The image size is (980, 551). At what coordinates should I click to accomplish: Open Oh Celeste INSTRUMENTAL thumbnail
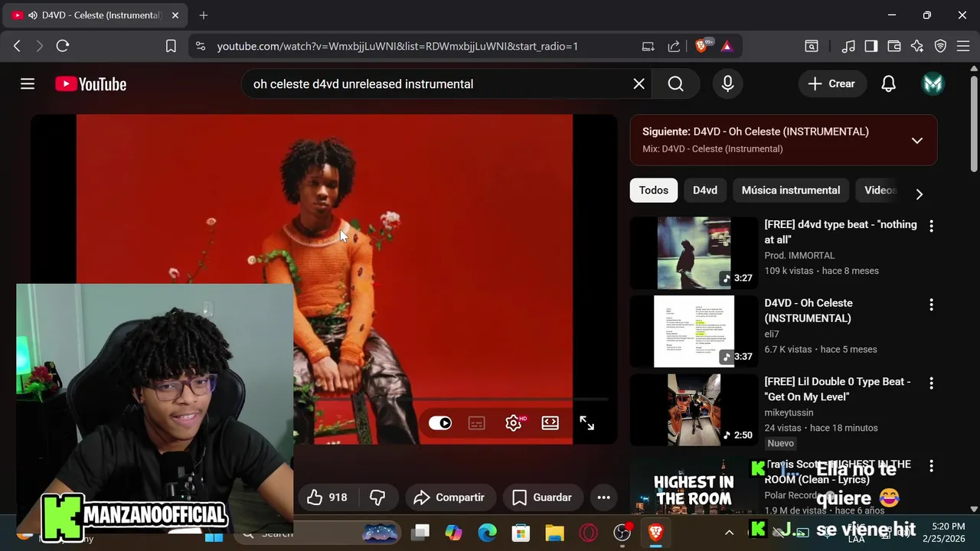coord(694,331)
